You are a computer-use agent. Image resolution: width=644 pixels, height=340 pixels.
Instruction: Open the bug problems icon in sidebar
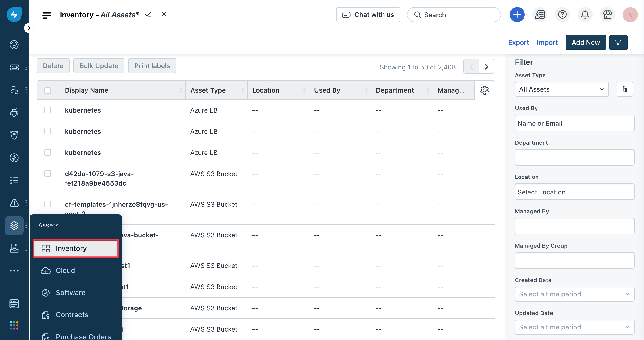[x=14, y=112]
